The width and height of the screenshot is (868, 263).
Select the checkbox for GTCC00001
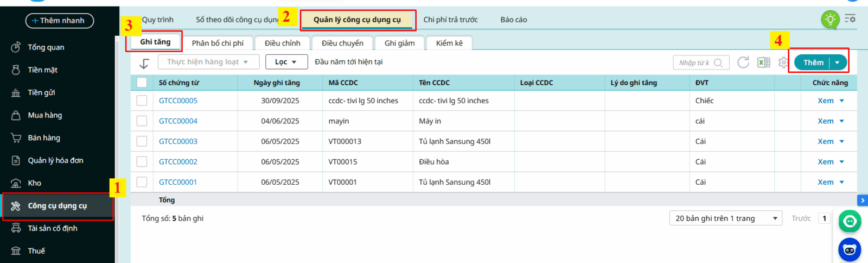[x=142, y=182]
